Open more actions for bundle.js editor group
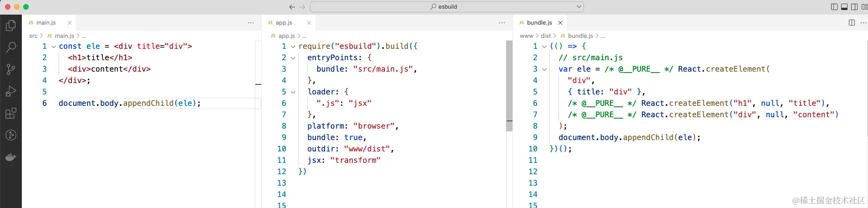 pos(863,23)
